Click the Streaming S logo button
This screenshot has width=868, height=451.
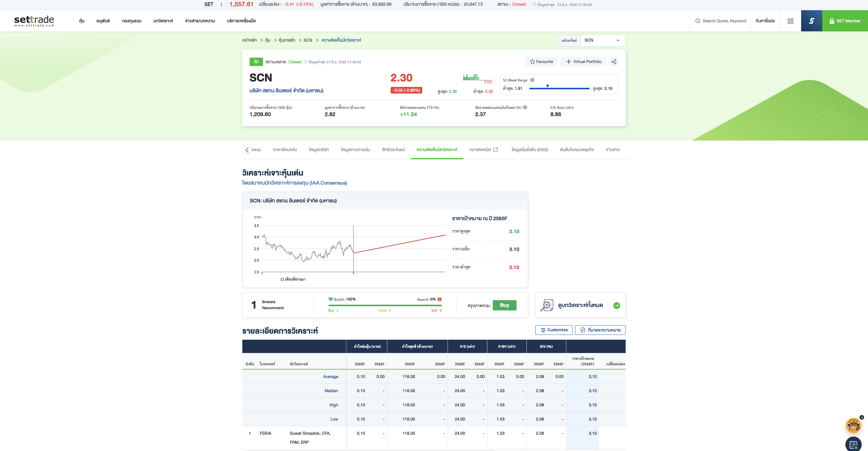[x=811, y=21]
